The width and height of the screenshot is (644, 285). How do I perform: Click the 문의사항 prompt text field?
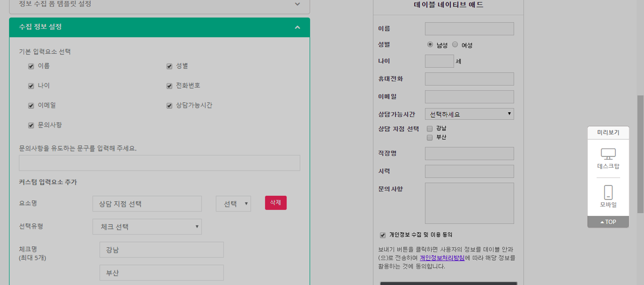coord(159,163)
